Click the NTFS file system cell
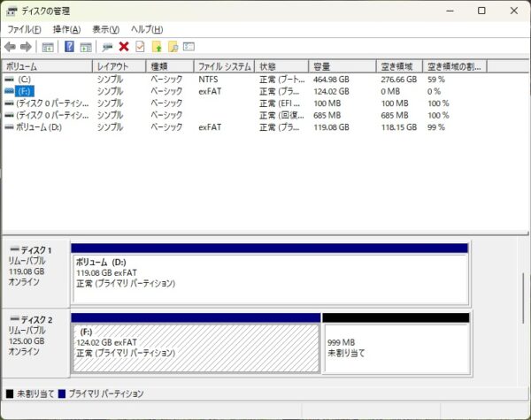The image size is (531, 420). pyautogui.click(x=208, y=80)
